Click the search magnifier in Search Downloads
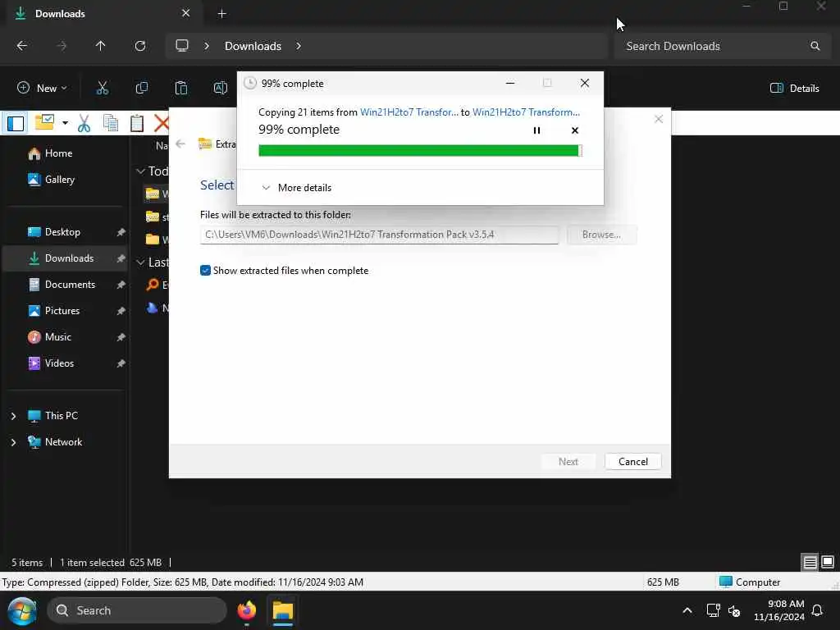The width and height of the screenshot is (840, 630). (x=815, y=46)
